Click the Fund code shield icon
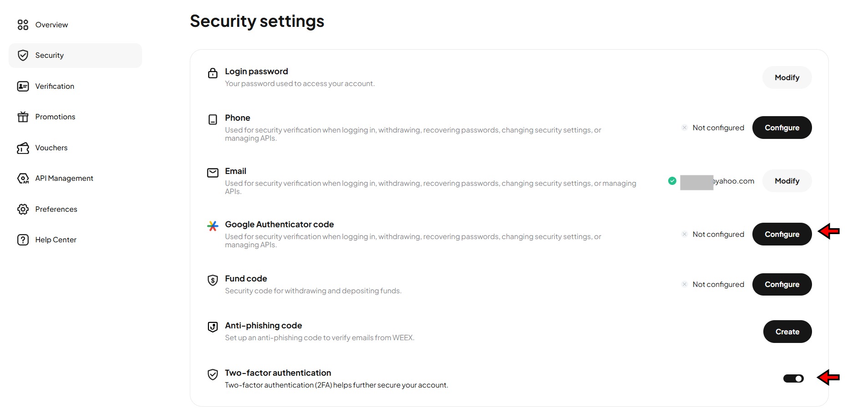Screen dimensions: 868x414 click(x=213, y=280)
